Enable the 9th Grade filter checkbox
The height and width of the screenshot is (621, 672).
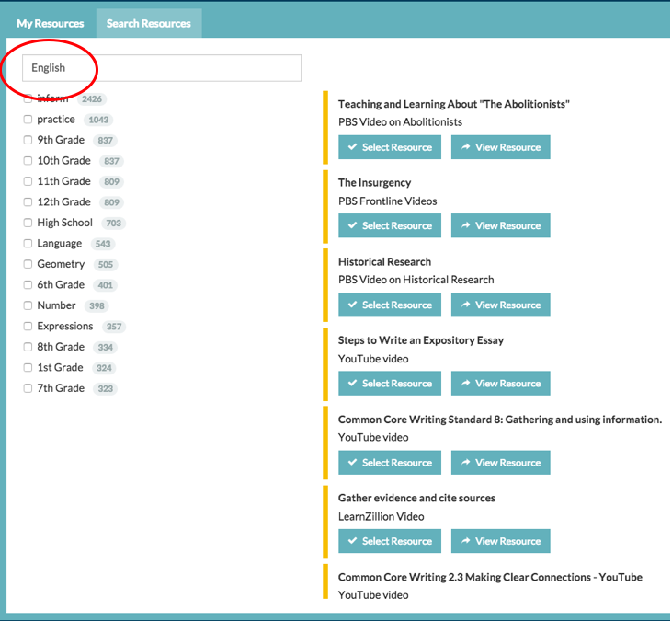pyautogui.click(x=28, y=140)
